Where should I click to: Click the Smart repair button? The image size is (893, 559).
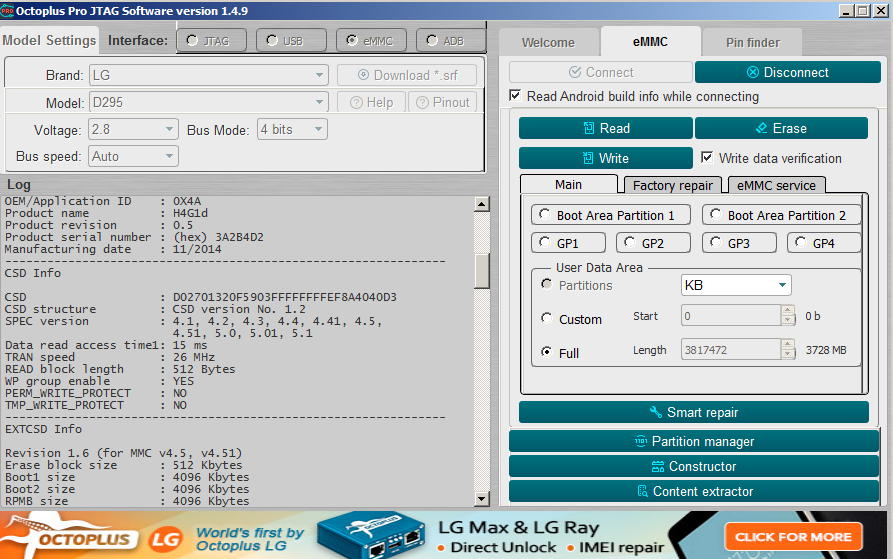(694, 412)
